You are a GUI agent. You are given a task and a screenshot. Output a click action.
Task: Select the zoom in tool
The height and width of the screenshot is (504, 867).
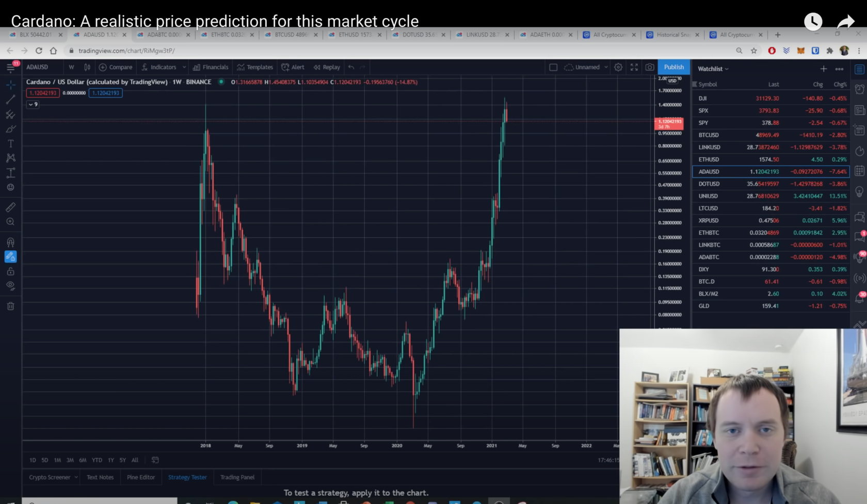pyautogui.click(x=10, y=222)
